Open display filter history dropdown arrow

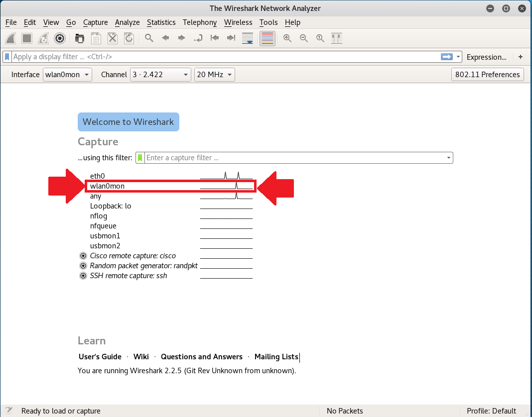click(x=458, y=57)
